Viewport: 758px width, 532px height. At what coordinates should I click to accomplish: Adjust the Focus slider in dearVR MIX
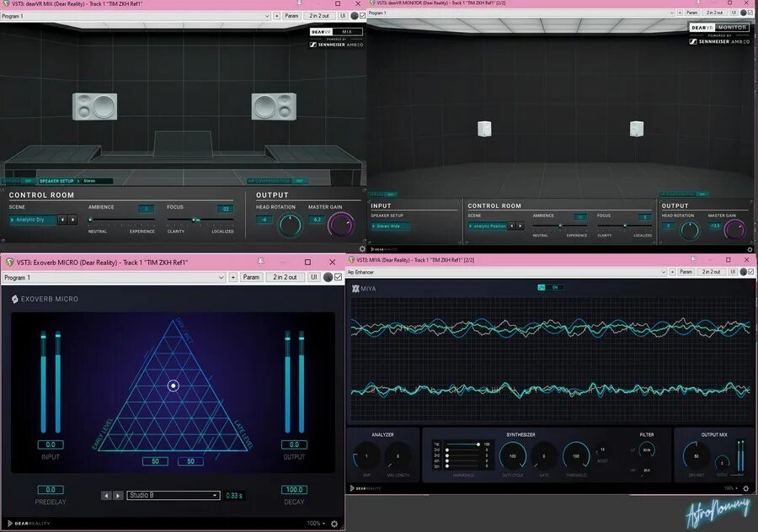click(x=200, y=220)
